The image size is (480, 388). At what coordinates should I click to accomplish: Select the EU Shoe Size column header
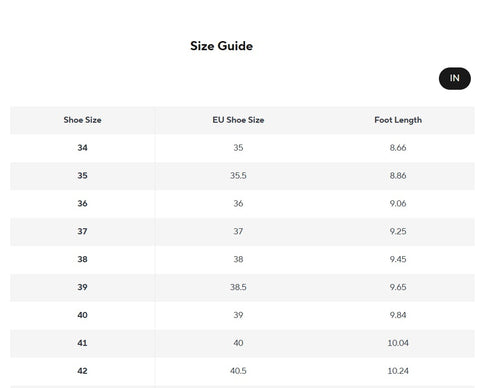[238, 120]
